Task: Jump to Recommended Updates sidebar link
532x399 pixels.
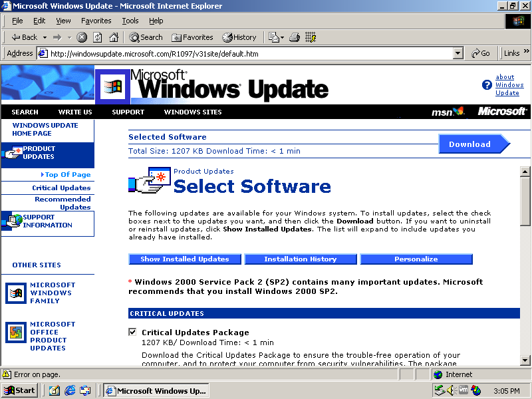Action: click(63, 203)
